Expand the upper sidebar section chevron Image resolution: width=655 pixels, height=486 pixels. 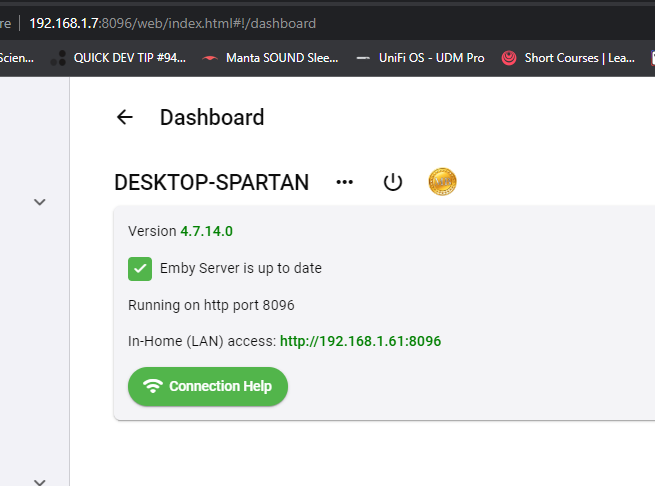point(40,202)
